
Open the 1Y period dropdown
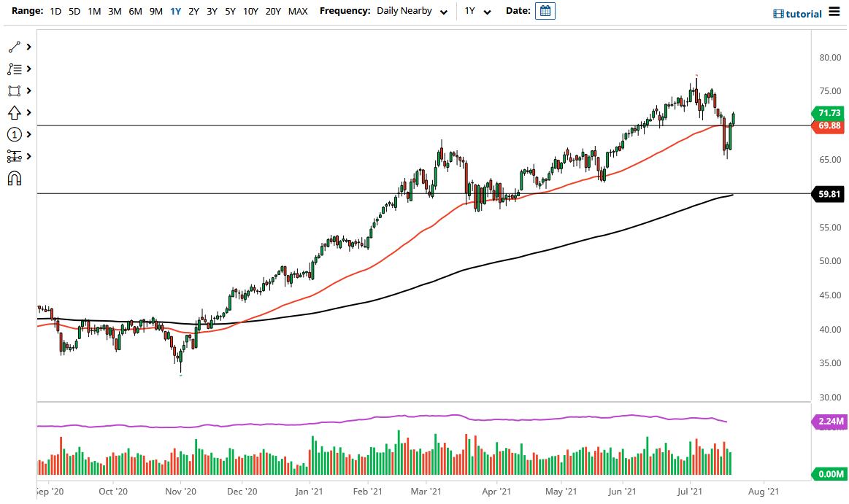pos(477,11)
